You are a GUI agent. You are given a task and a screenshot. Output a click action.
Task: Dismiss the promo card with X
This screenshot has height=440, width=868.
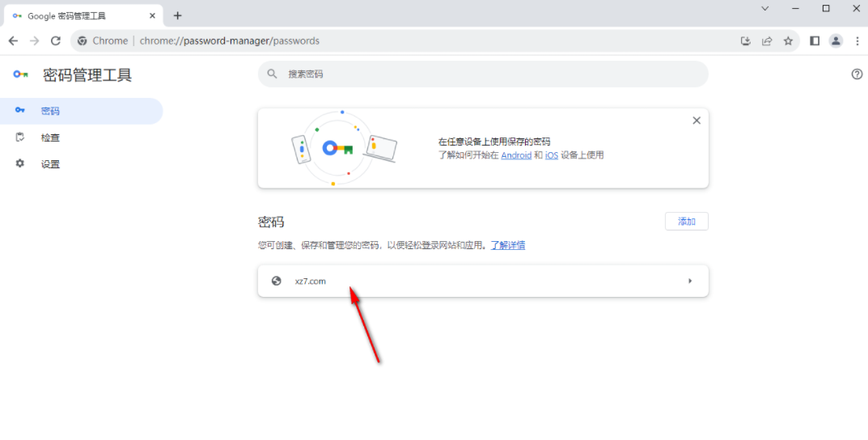[x=697, y=121]
